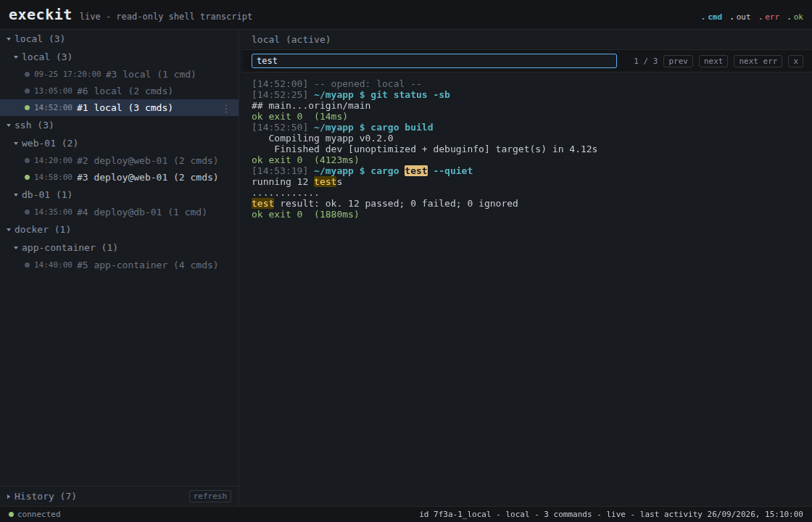The image size is (812, 522).
Task: Click the status dot of 14:58:00 deploy@web-01 session
Action: point(27,177)
